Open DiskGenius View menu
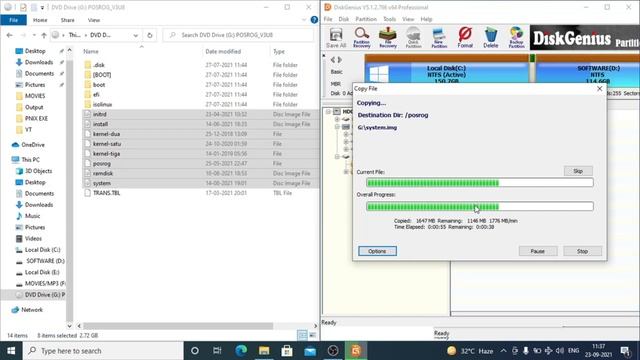Viewport: 640px width, 360px height. [x=408, y=19]
